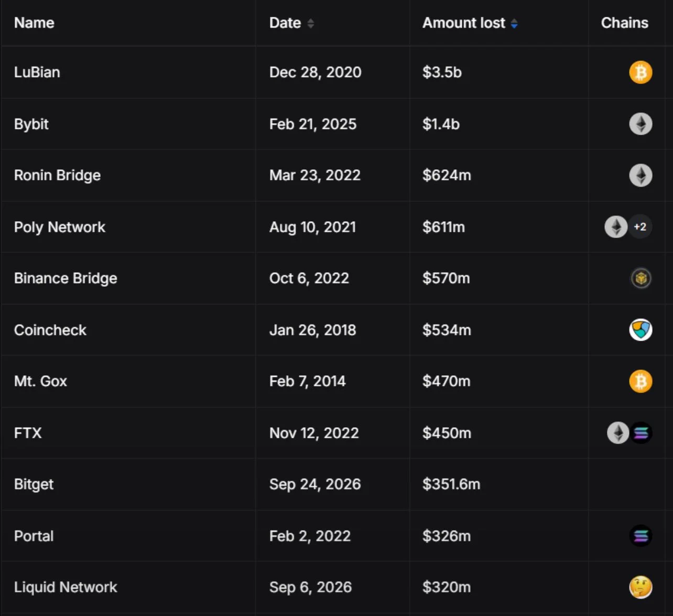The width and height of the screenshot is (673, 616).
Task: Click the $1.4b amount lost value
Action: click(441, 124)
